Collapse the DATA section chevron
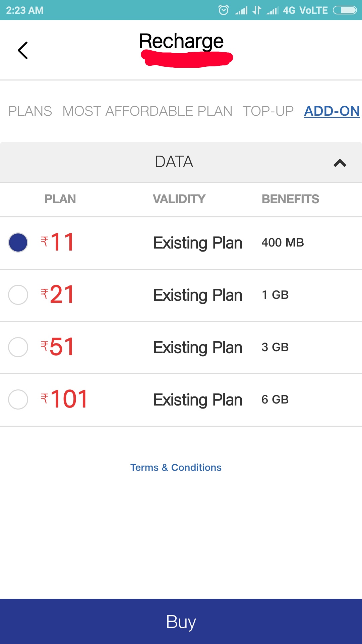362x644 pixels. coord(340,163)
